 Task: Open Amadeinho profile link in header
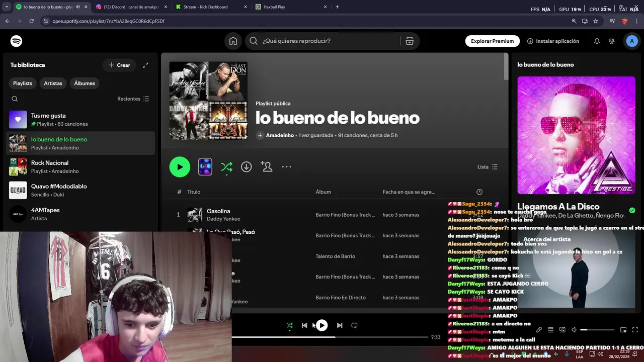pyautogui.click(x=280, y=135)
